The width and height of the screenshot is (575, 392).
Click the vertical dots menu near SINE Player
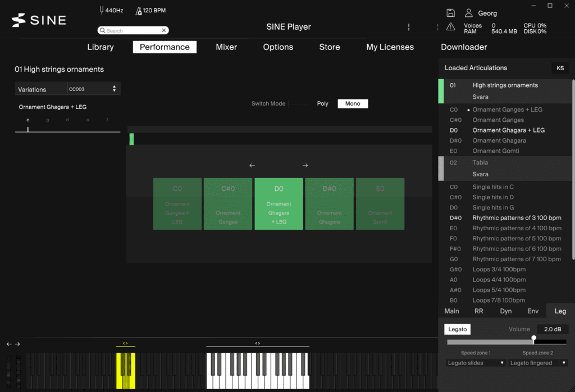pos(409,27)
